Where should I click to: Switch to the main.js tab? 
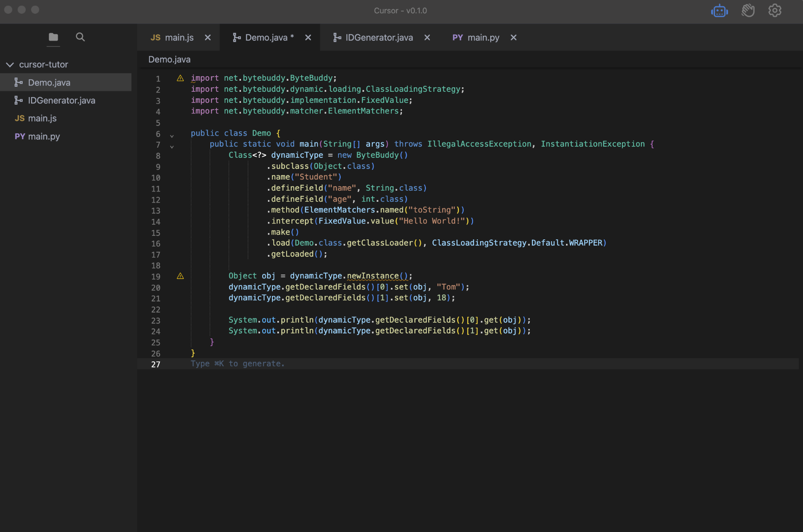click(179, 38)
